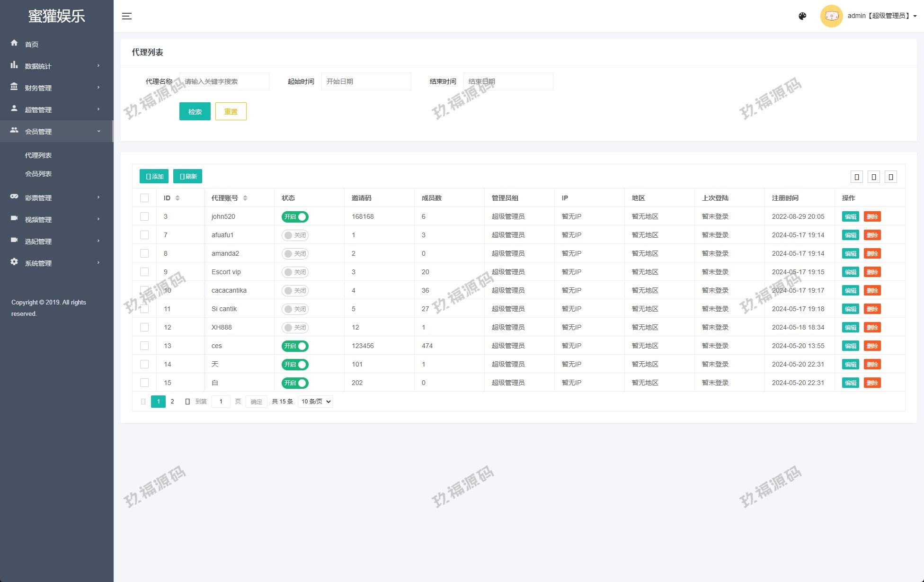Open 会员列表 submenu item
Viewport: 924px width, 582px height.
pos(38,174)
